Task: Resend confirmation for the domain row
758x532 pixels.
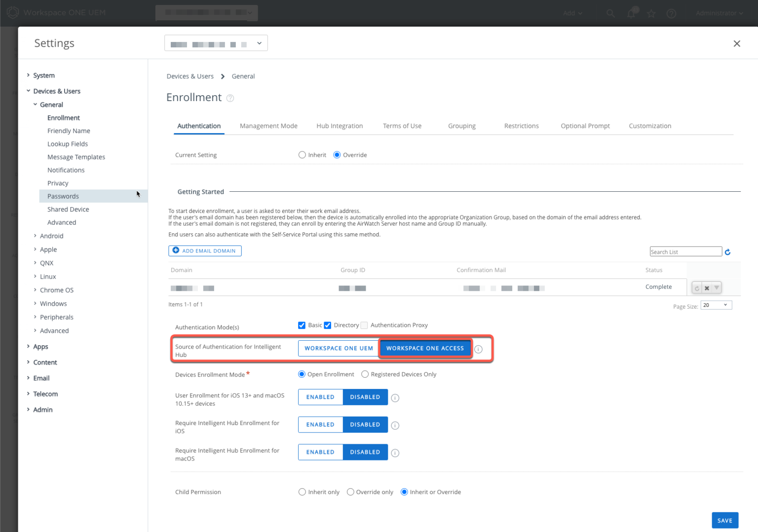Action: click(x=696, y=287)
